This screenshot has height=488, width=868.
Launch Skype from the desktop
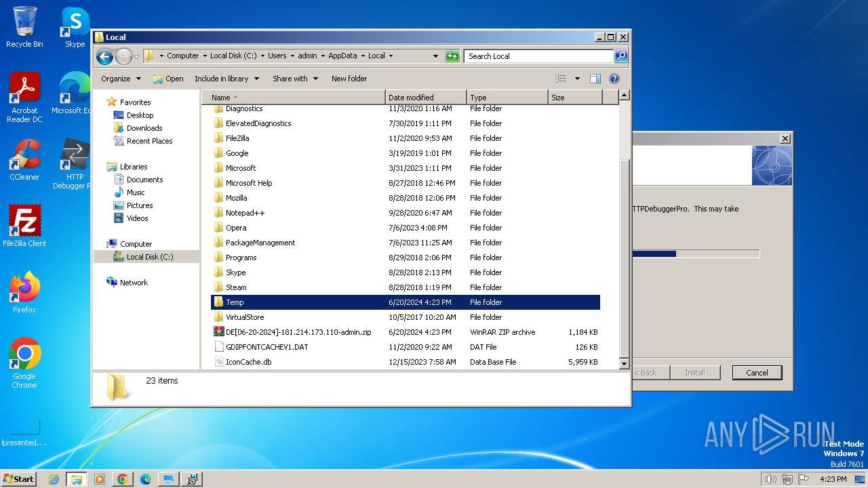pyautogui.click(x=75, y=27)
